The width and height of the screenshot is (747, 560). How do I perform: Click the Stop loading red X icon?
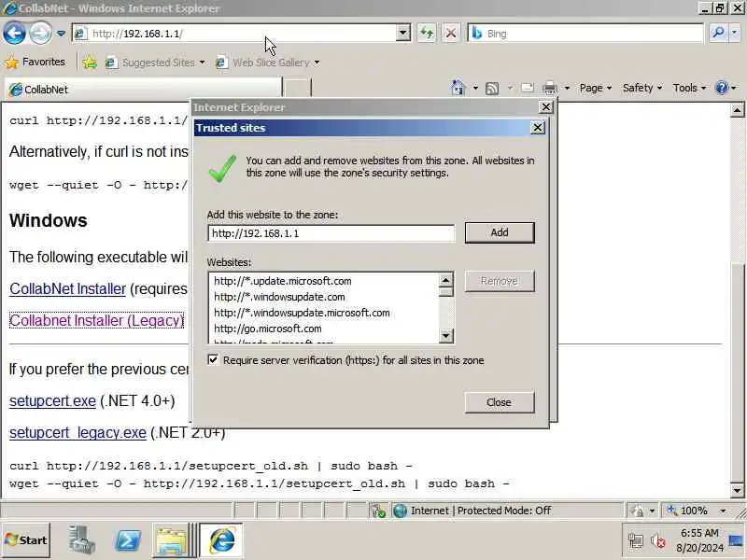451,34
